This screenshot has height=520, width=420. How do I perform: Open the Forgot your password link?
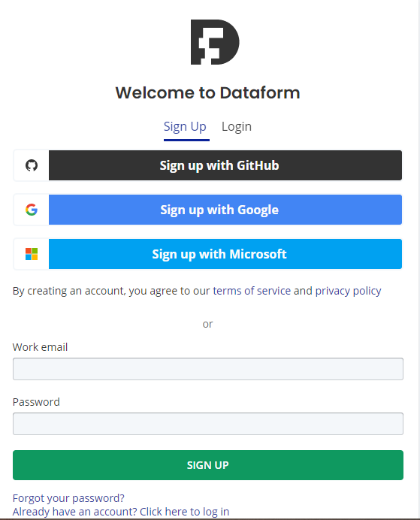click(68, 498)
